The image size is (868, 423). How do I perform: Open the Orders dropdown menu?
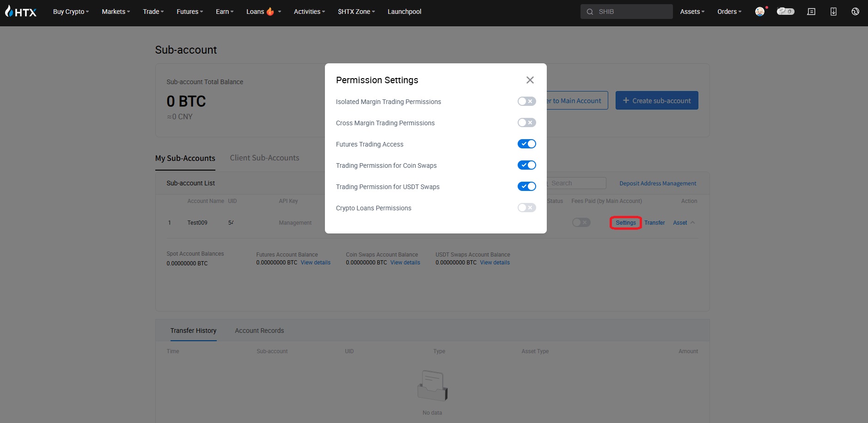pos(729,12)
